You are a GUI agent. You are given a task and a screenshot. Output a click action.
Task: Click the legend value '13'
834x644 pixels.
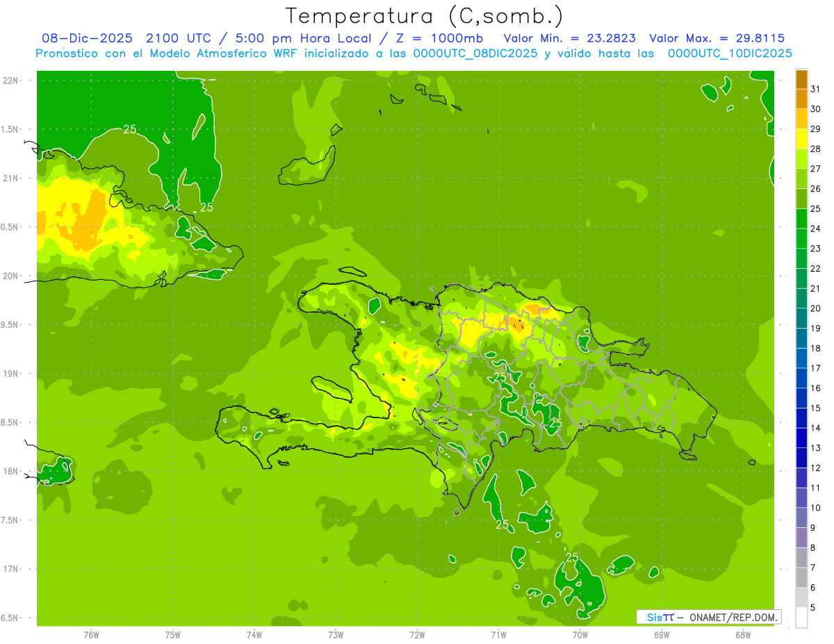[x=816, y=448]
